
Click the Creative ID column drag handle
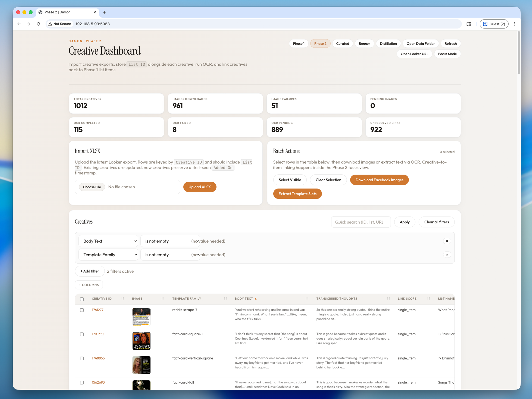123,299
